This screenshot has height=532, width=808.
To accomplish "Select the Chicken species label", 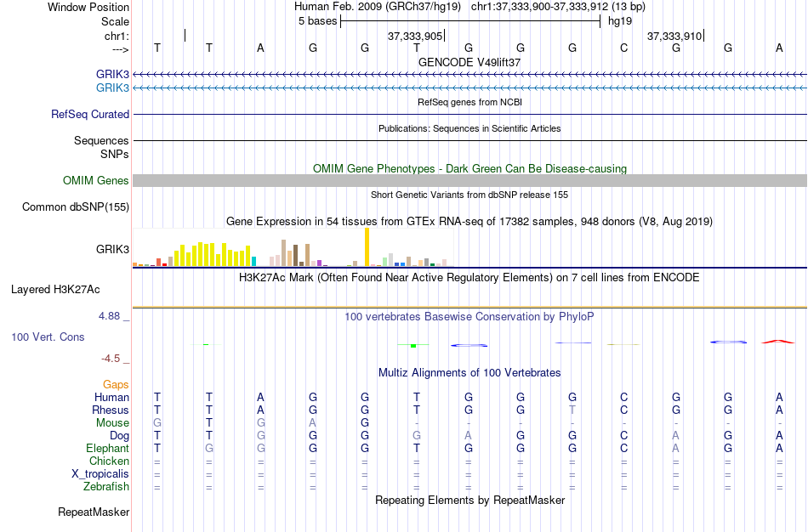I will click(109, 461).
